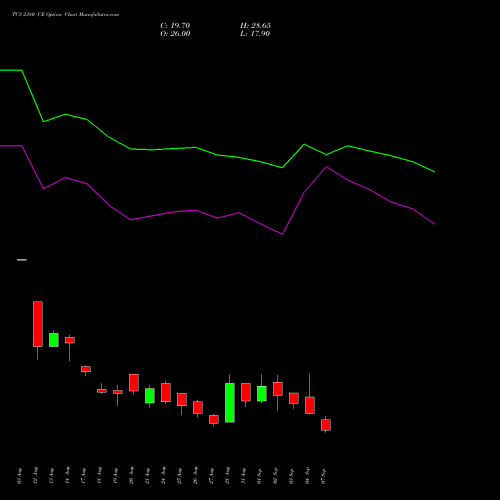Click the 24 Aug date label
This screenshot has width=500, height=500.
163,476
